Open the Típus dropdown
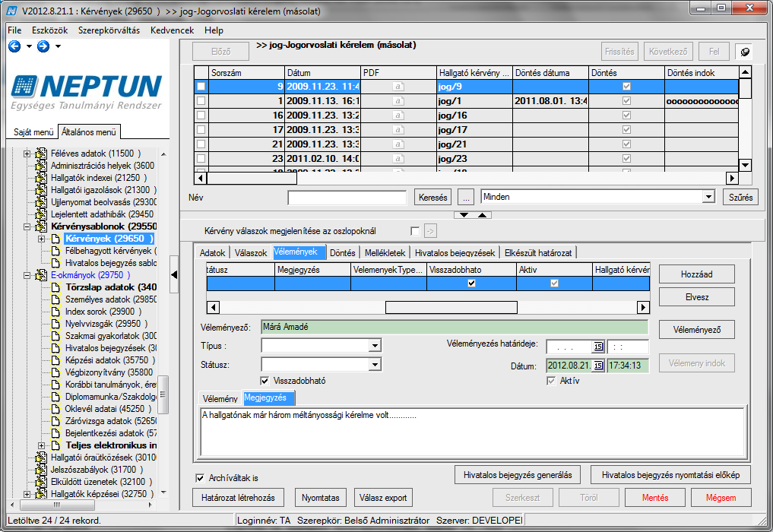 (x=375, y=346)
